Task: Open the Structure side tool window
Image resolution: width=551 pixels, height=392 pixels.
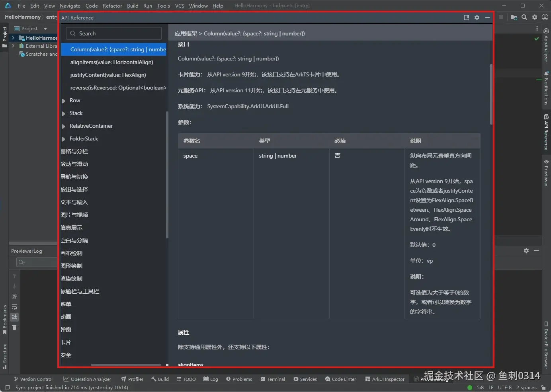Action: 5,357
